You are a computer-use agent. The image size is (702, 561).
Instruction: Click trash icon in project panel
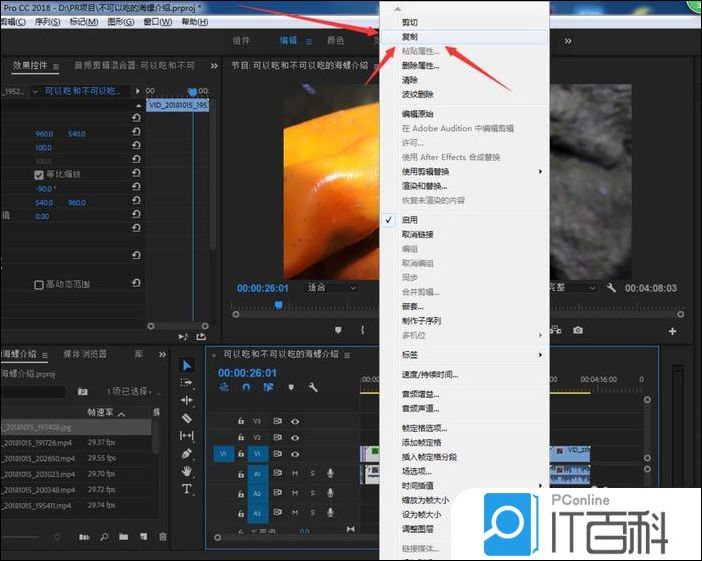point(163,536)
